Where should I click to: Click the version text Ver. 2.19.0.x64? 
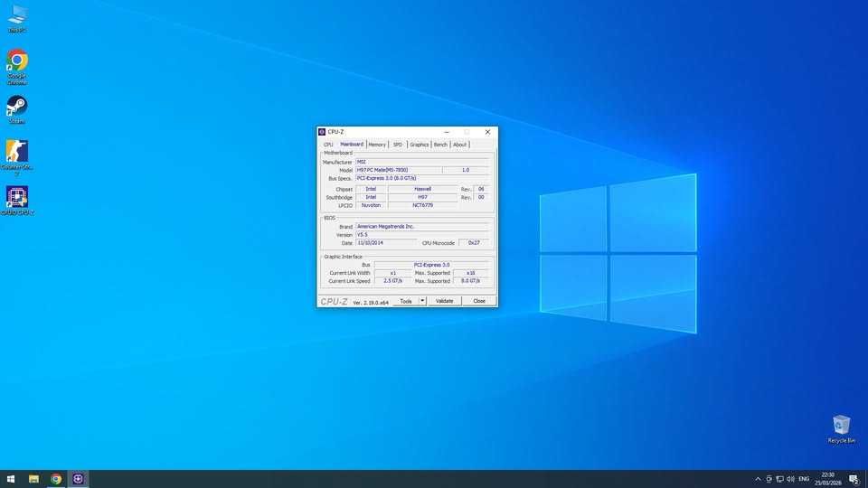(371, 303)
